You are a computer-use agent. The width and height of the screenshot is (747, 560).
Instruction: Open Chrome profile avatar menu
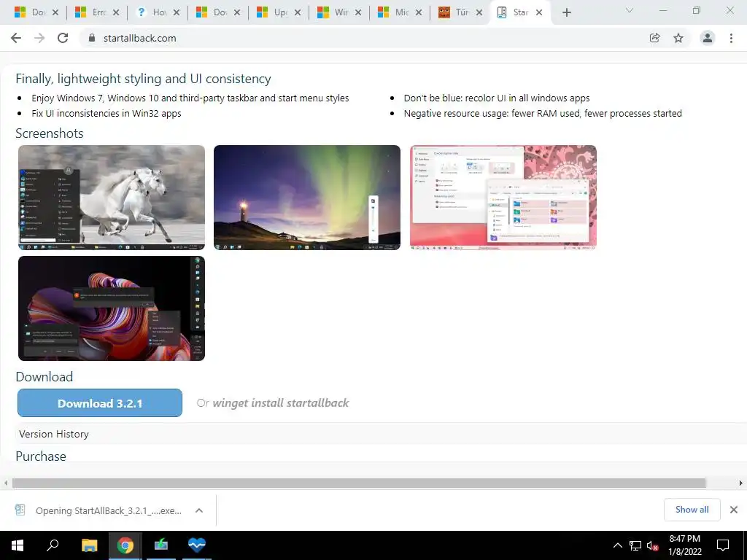(708, 38)
